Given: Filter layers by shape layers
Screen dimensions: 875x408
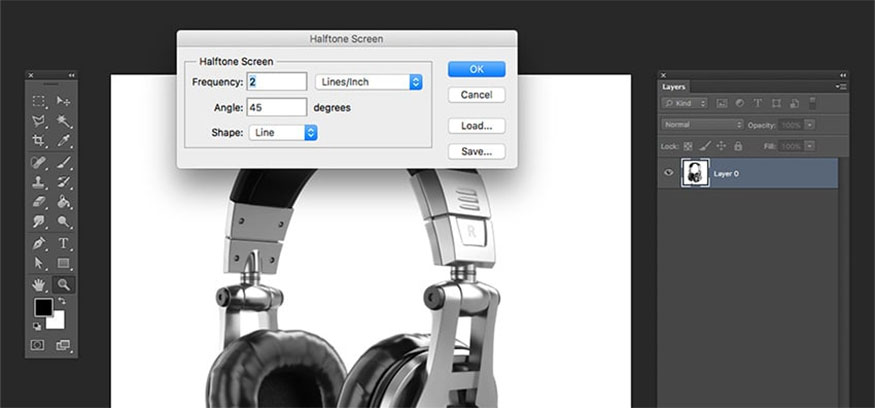Looking at the screenshot, I should point(776,103).
